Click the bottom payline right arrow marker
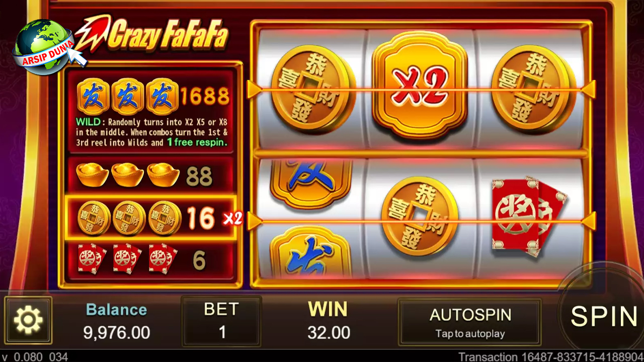The image size is (644, 362). point(588,221)
